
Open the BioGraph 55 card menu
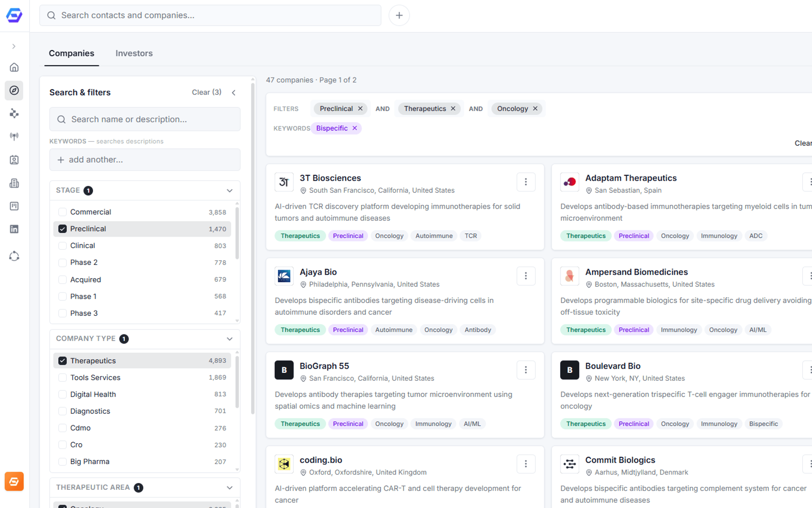point(526,370)
